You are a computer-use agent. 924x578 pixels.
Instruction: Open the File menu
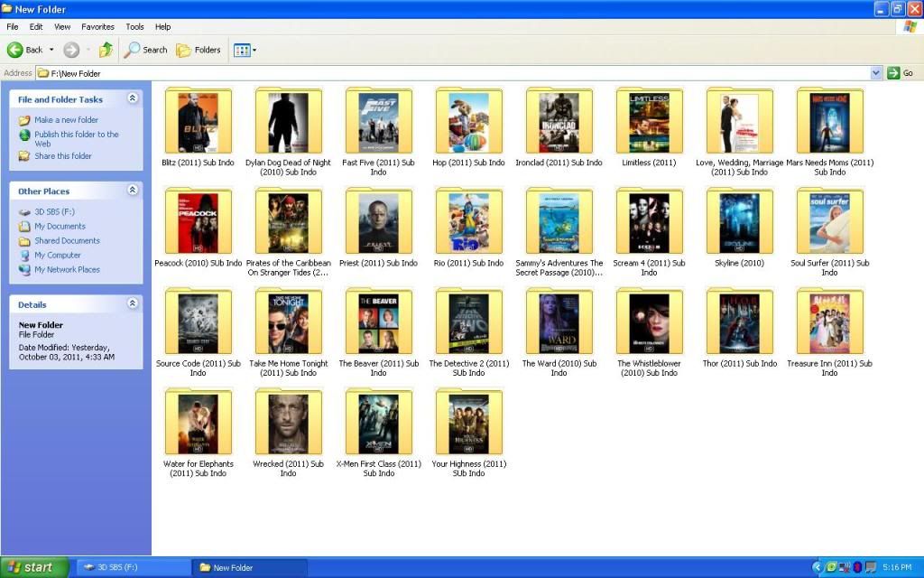click(13, 26)
